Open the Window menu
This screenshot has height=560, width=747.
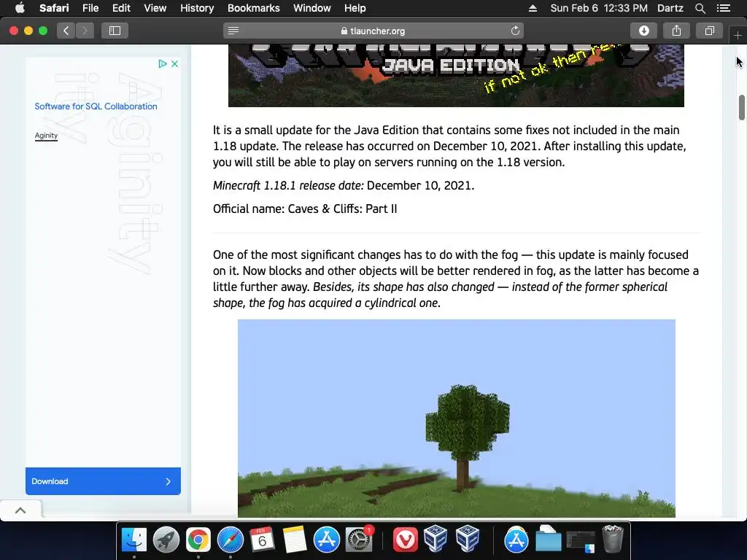click(311, 8)
